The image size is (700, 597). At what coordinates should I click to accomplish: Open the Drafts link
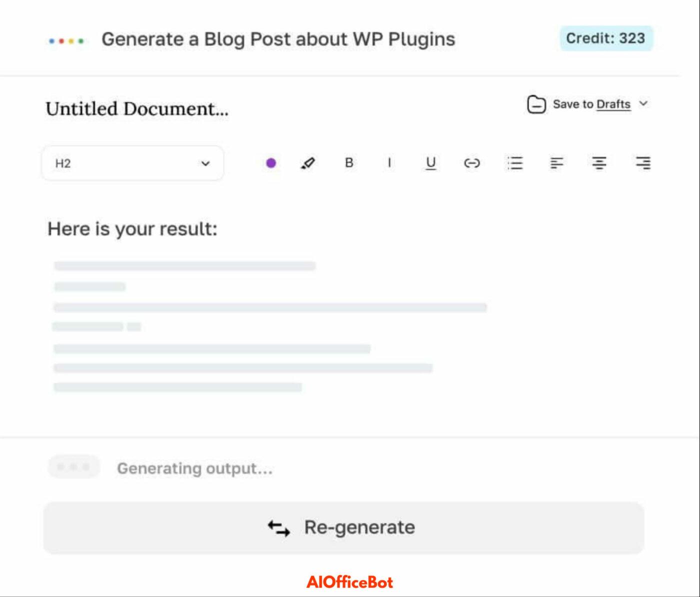click(x=613, y=104)
